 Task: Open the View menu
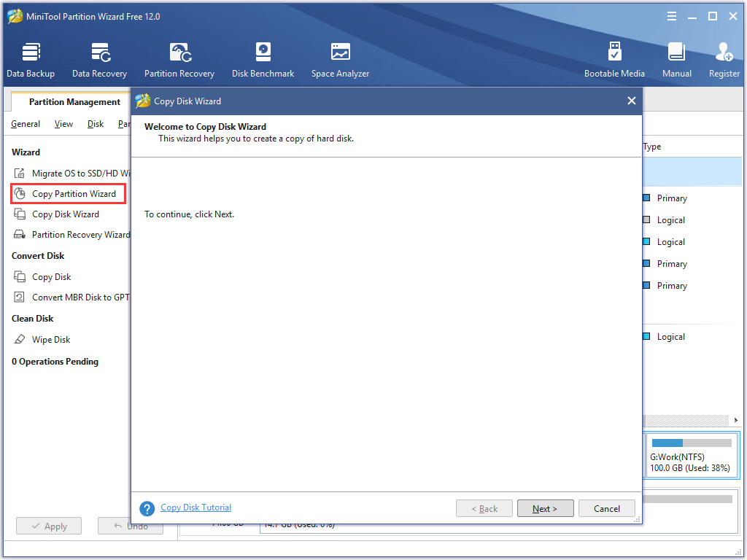coord(63,124)
